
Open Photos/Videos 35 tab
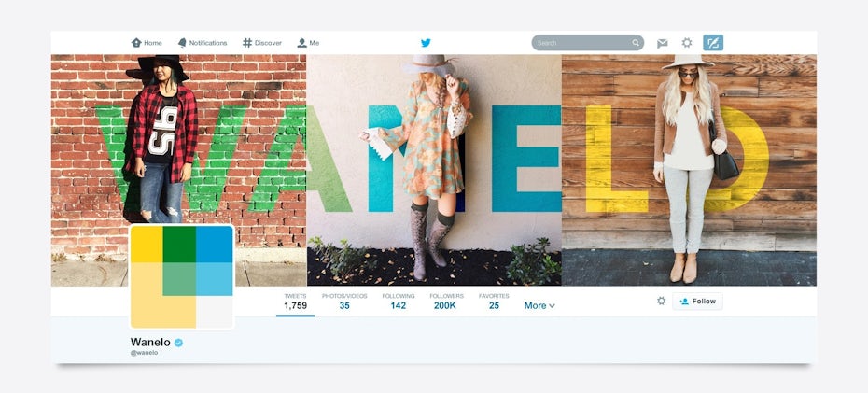coord(344,302)
